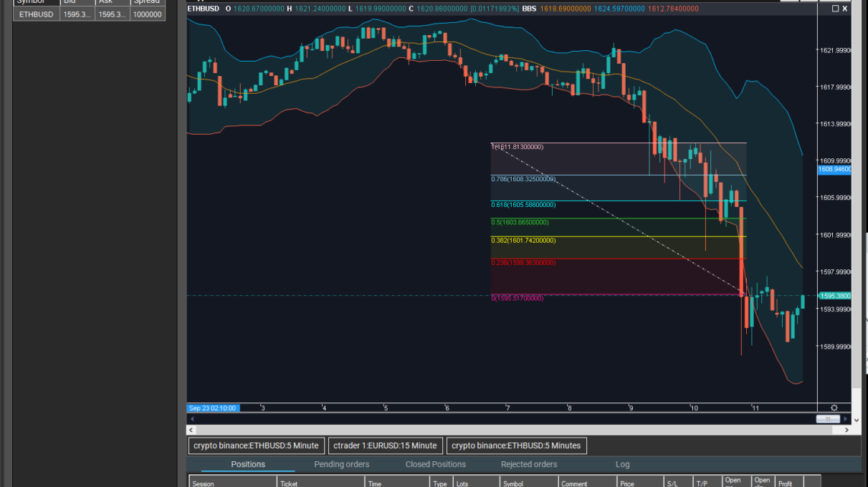868x487 pixels.
Task: Open the Positions tab
Action: [x=248, y=464]
